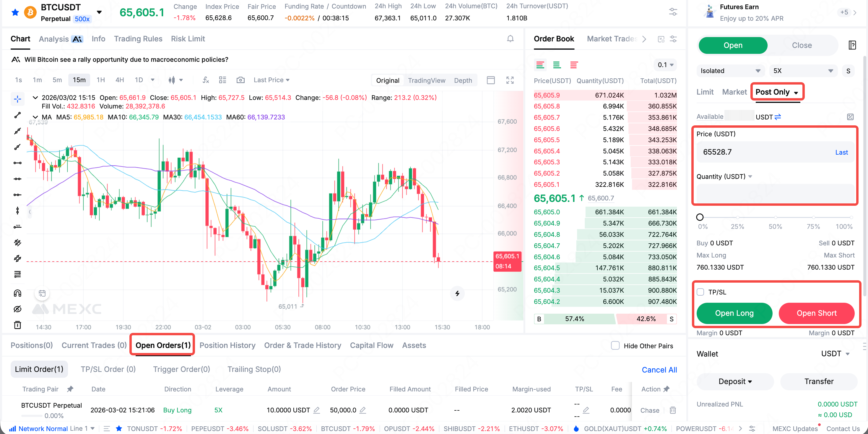Click the lightning quick order icon
868x434 pixels.
(x=457, y=293)
